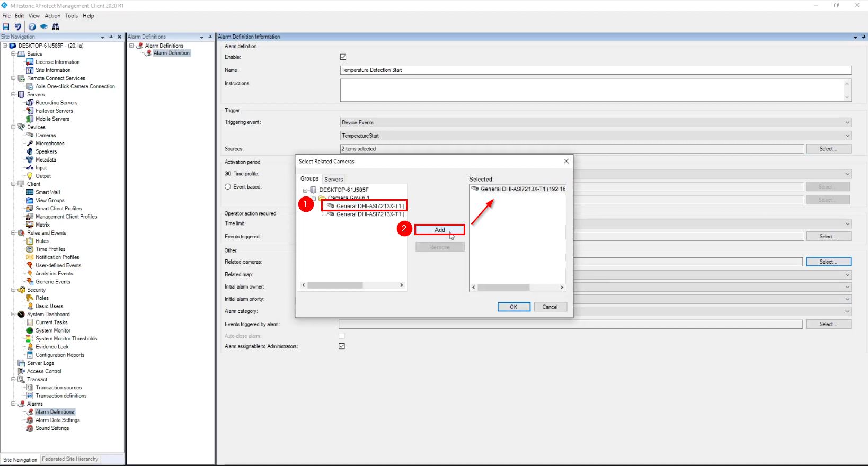Click the binoculars search toolbar icon
Image resolution: width=868 pixels, height=466 pixels.
[x=56, y=26]
